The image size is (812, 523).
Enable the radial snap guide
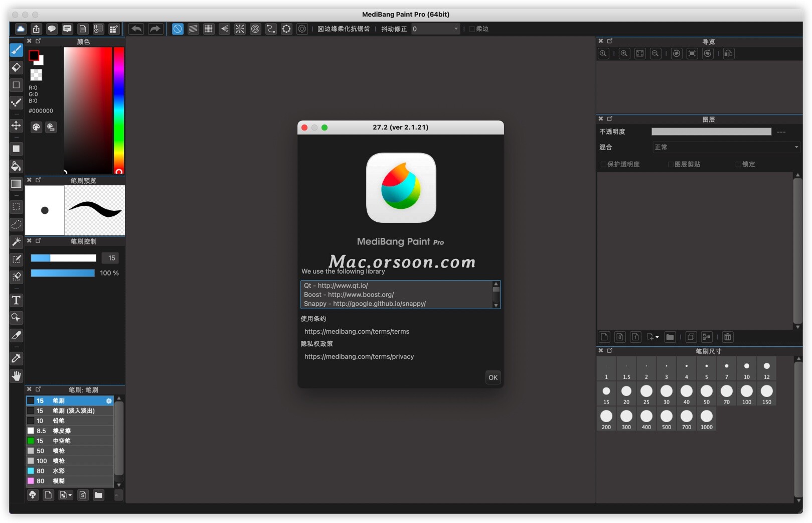coord(240,29)
